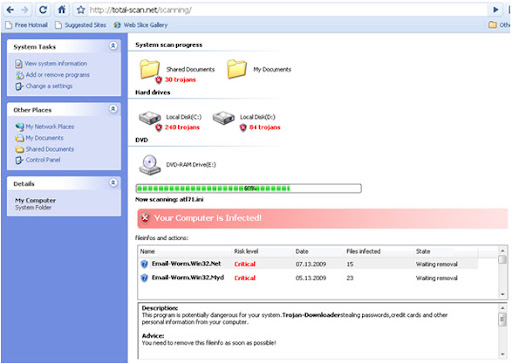512x364 pixels.
Task: Reload the page with refresh icon
Action: [x=43, y=10]
